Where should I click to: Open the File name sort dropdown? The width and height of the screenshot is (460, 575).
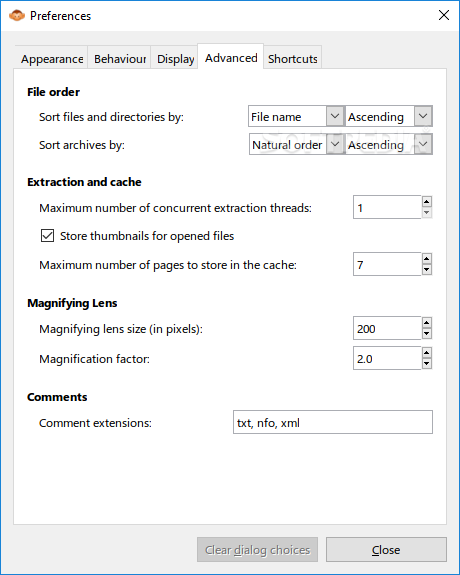pyautogui.click(x=296, y=117)
